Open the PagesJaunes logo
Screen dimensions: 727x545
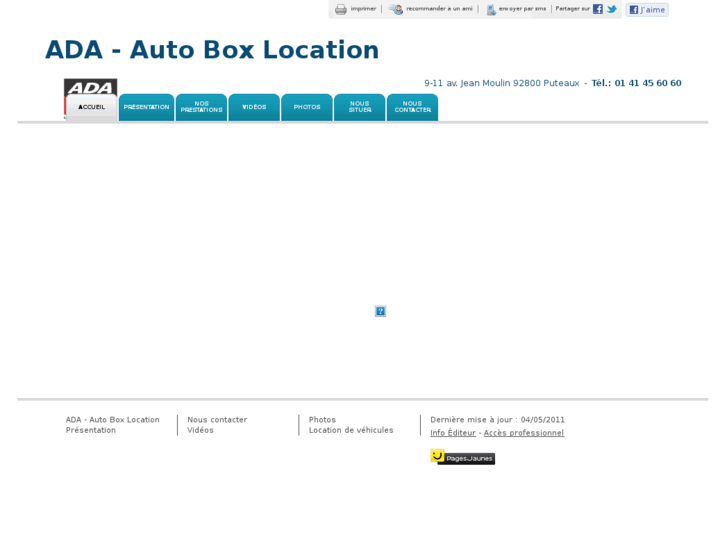tap(462, 457)
